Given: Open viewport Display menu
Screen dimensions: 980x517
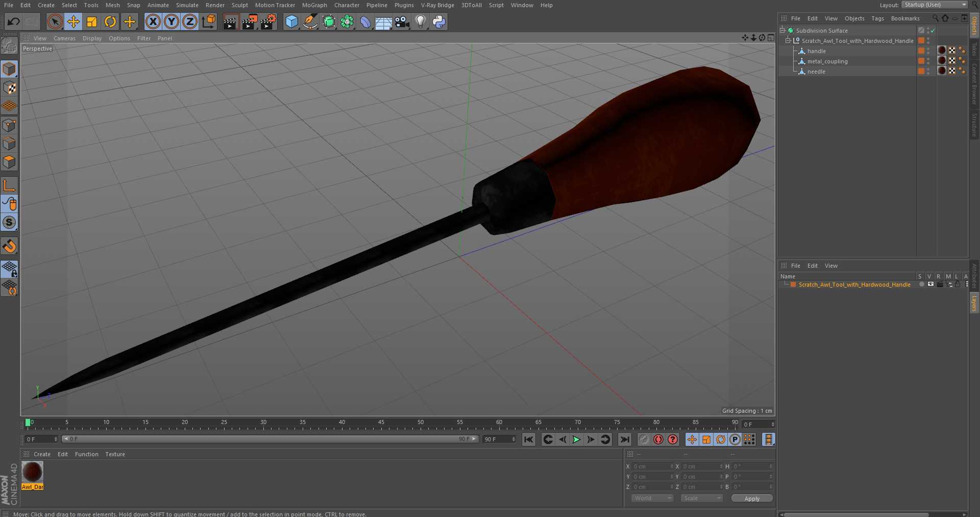Looking at the screenshot, I should point(92,38).
